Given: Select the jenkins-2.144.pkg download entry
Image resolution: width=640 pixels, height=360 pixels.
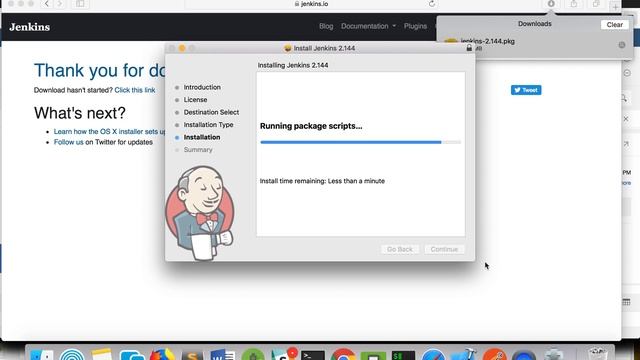Looking at the screenshot, I should pyautogui.click(x=535, y=44).
